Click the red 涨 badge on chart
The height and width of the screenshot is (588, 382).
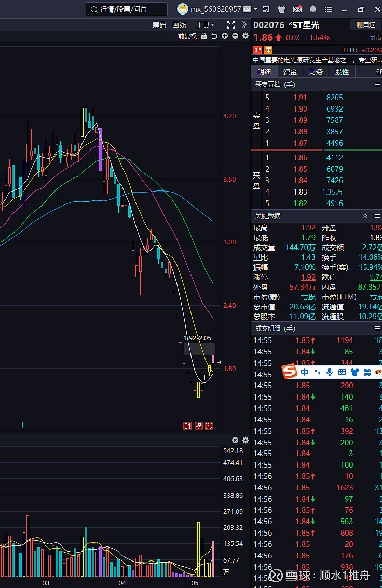click(x=210, y=426)
